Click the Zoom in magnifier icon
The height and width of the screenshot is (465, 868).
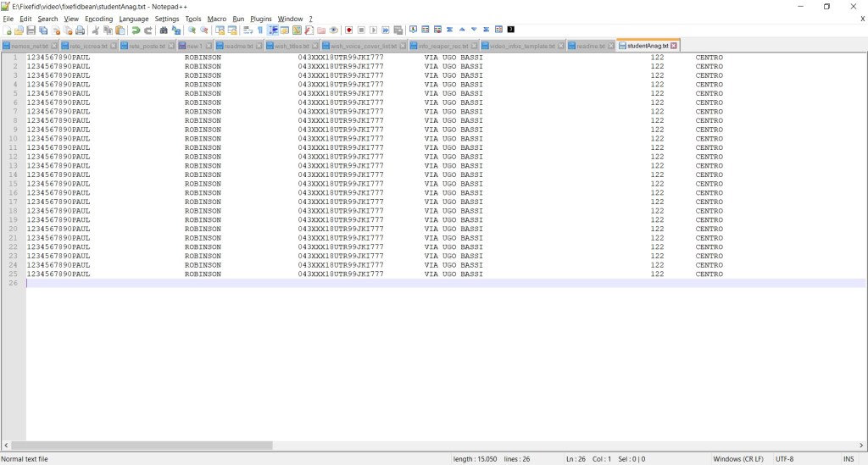point(192,30)
